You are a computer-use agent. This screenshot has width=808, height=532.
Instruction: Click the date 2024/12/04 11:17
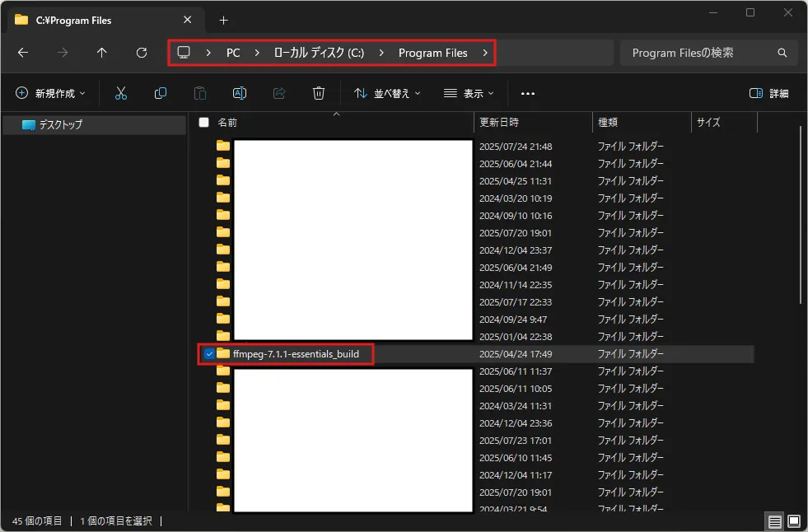click(516, 475)
